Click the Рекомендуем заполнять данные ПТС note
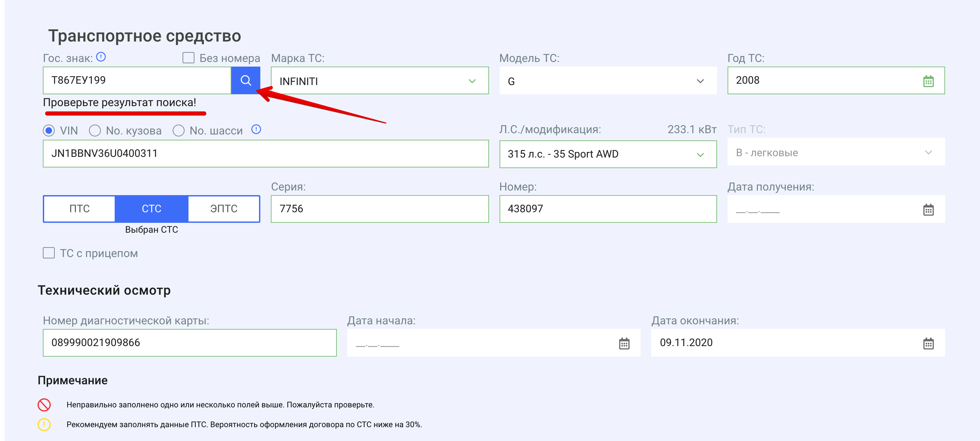980x441 pixels. tap(244, 425)
